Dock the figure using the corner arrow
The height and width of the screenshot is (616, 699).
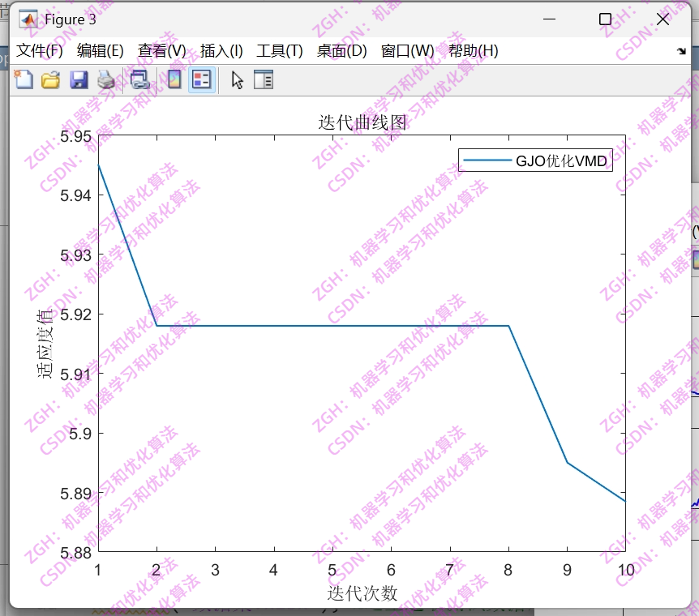[681, 51]
